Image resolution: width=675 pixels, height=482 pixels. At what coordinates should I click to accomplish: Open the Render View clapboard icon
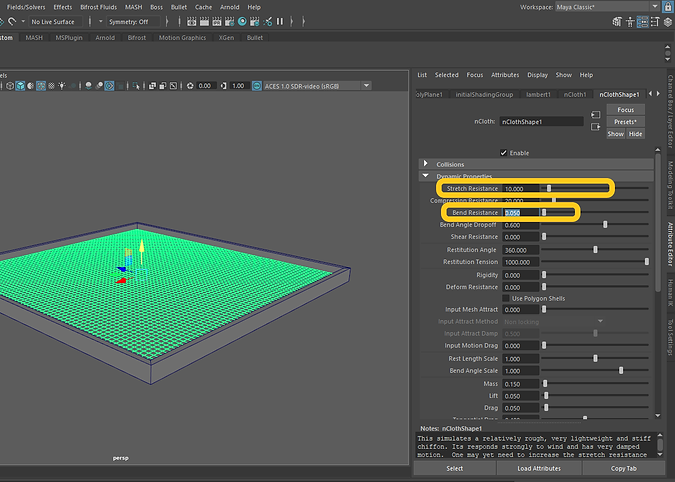(x=192, y=22)
